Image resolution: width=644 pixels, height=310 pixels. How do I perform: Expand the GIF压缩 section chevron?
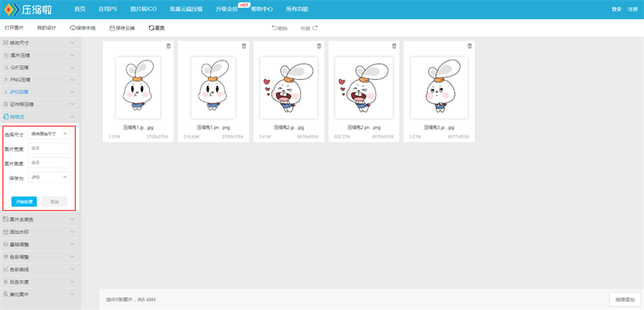tap(72, 68)
